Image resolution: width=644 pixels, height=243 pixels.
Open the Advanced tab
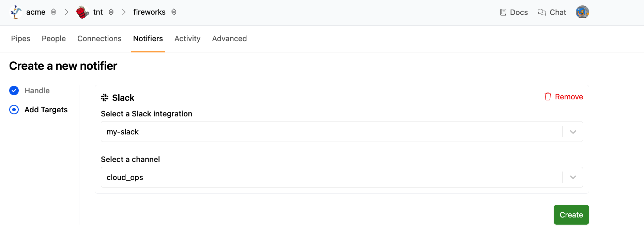pos(229,39)
